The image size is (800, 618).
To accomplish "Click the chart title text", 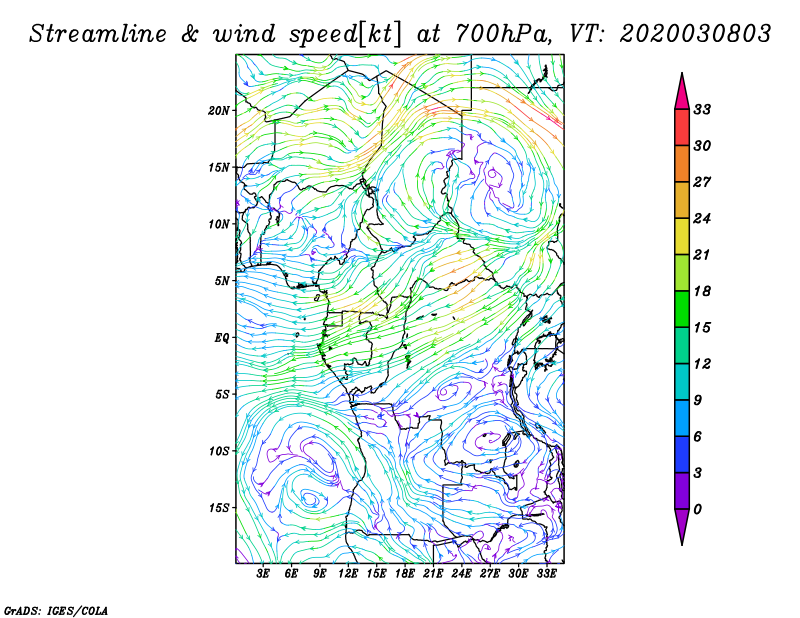I will coord(400,34).
